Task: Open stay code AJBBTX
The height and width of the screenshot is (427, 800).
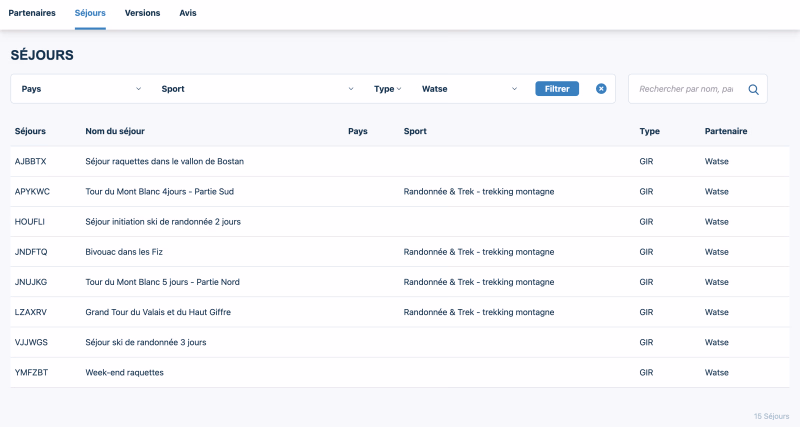Action: [31, 161]
